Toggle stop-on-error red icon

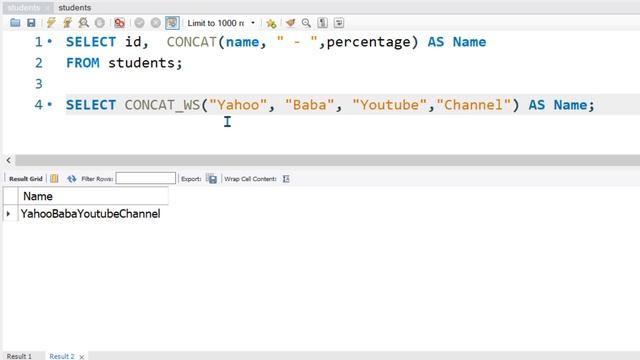pos(119,23)
